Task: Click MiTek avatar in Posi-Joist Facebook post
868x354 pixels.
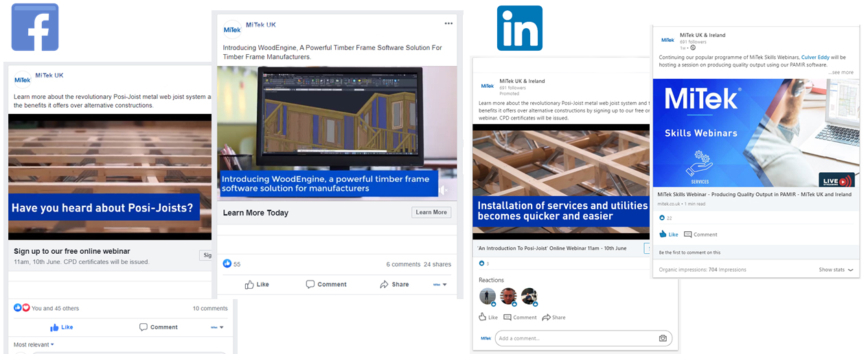Action: [x=23, y=79]
